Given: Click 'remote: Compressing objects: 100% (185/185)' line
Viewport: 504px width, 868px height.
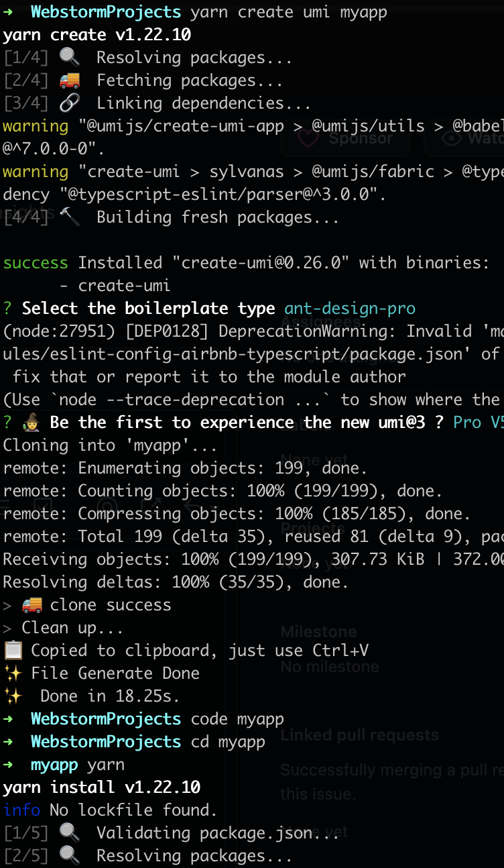Looking at the screenshot, I should [x=237, y=514].
